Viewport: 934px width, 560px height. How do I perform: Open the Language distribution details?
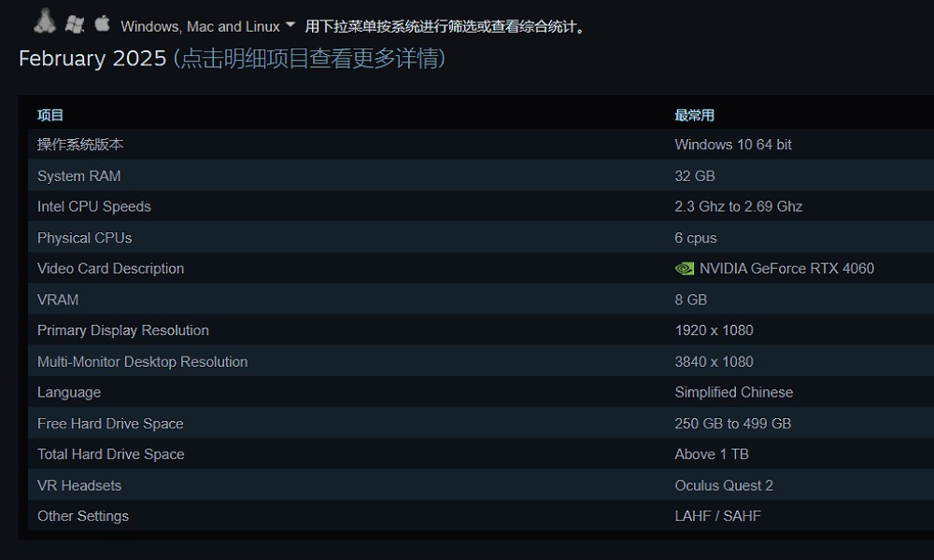(68, 392)
